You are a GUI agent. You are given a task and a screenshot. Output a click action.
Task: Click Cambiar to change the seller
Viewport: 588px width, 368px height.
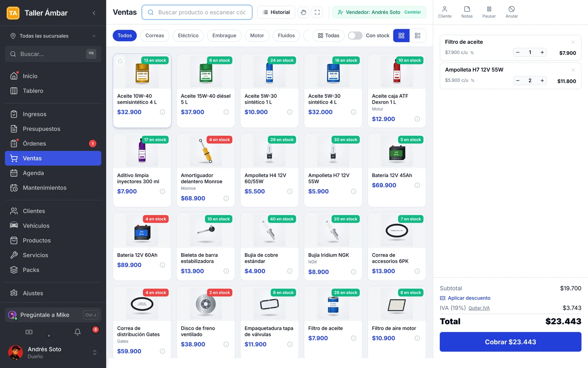tap(412, 12)
